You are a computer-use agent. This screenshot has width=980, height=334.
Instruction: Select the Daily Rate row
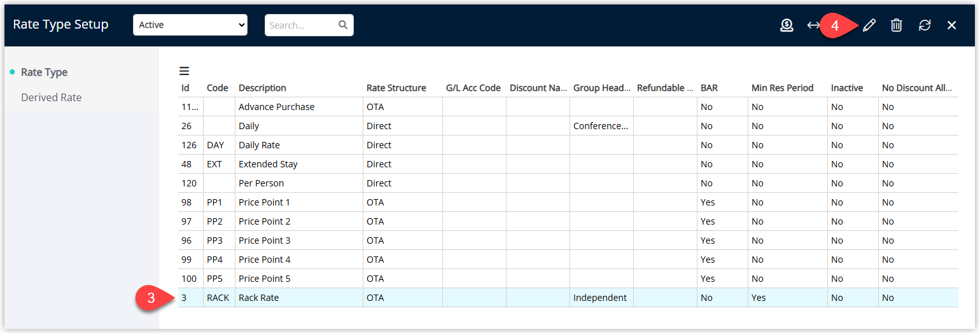pyautogui.click(x=568, y=145)
